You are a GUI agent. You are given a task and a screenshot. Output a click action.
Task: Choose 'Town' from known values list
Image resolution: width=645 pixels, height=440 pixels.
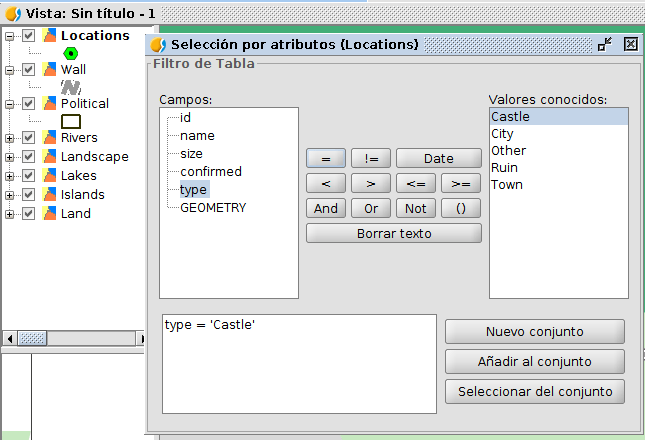pyautogui.click(x=507, y=185)
